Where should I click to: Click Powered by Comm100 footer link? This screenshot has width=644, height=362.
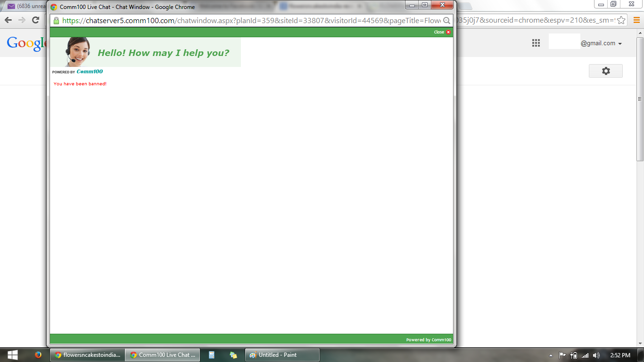tap(428, 340)
